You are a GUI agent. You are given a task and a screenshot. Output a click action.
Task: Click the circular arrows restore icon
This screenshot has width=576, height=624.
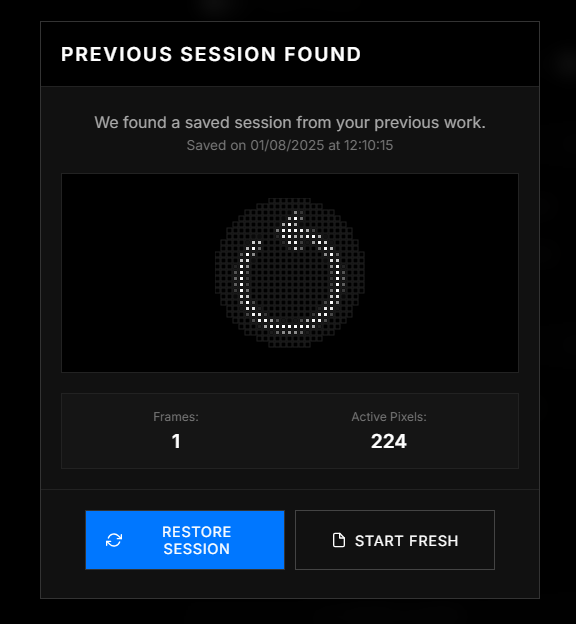(x=114, y=540)
